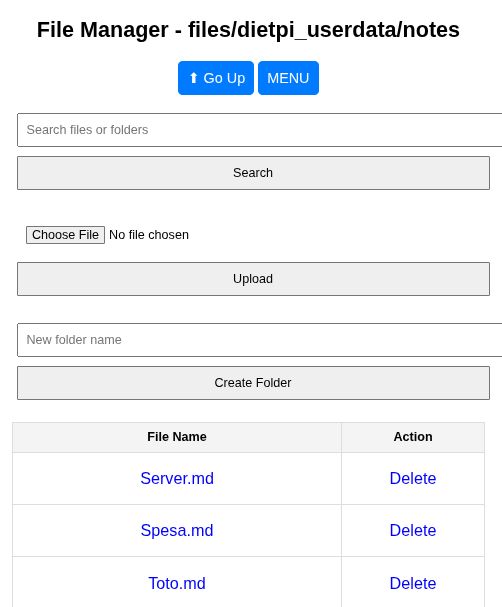Click the Go Up button
Viewport: 502px width, 607px height.
[x=216, y=78]
